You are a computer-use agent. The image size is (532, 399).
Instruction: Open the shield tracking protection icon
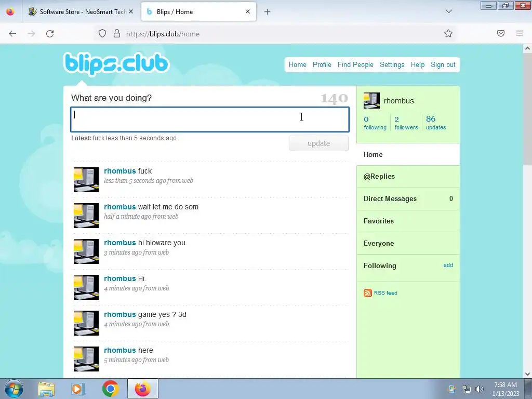click(102, 34)
